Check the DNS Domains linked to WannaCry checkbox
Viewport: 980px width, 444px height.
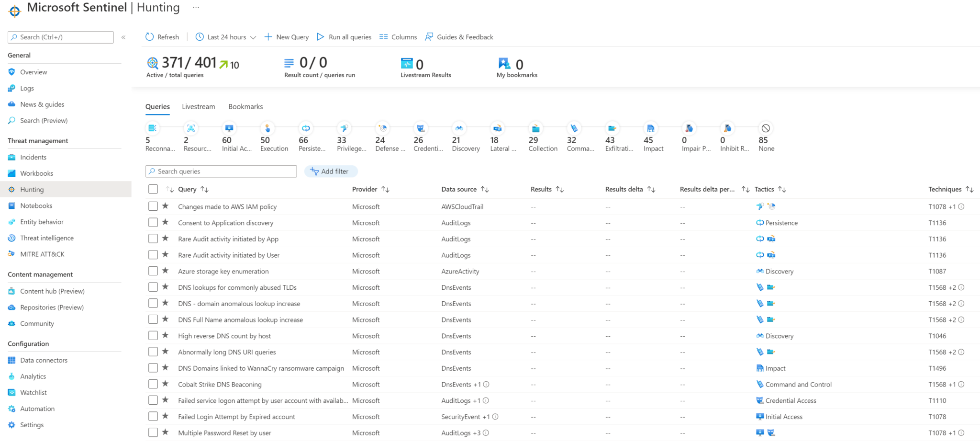coord(153,367)
